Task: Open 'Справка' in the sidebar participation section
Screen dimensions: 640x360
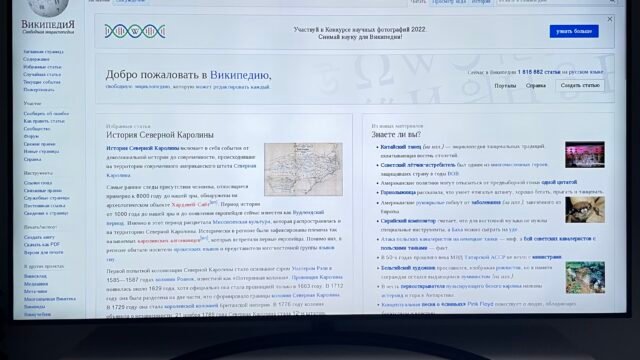Action: tap(32, 159)
